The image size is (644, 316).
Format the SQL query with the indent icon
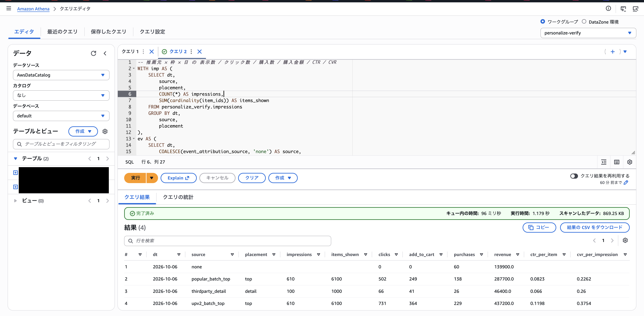pos(604,162)
